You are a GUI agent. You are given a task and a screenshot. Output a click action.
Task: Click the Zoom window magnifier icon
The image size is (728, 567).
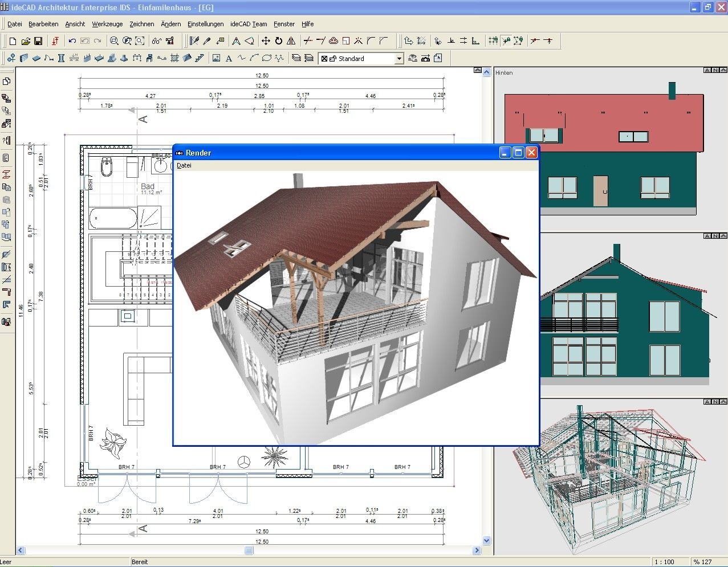click(x=114, y=41)
